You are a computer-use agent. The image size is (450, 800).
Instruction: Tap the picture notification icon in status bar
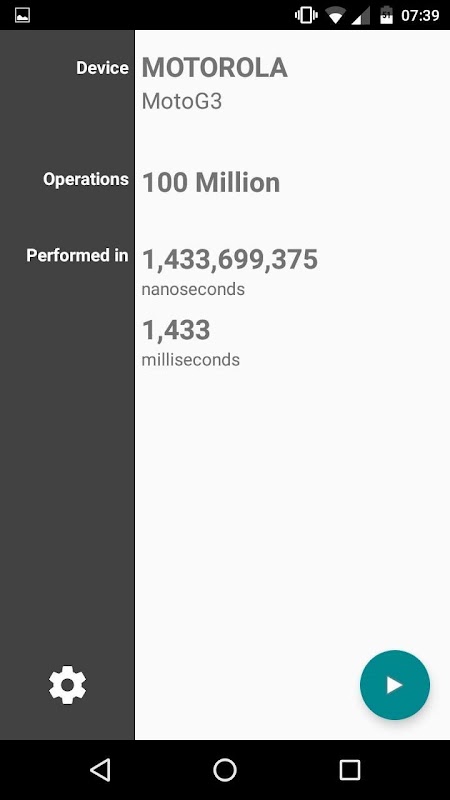[22, 15]
